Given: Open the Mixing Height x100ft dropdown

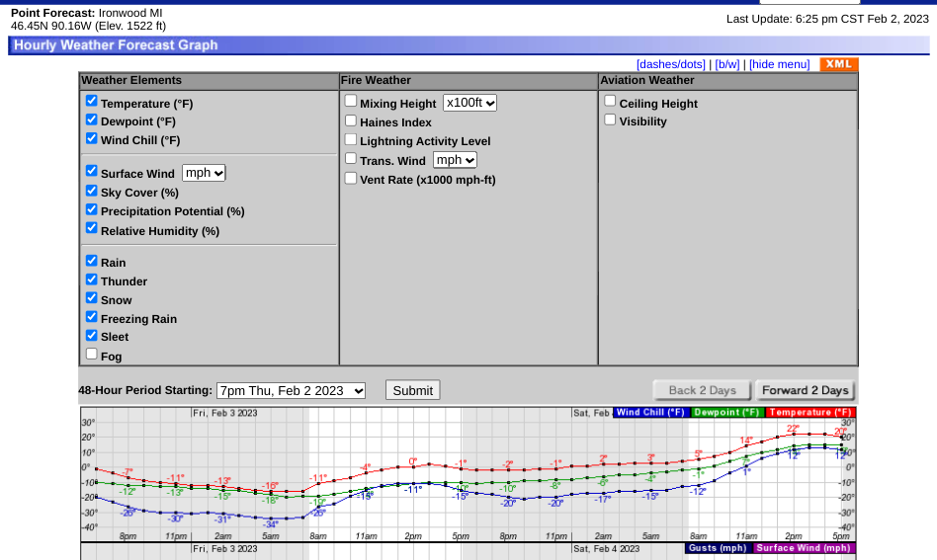Looking at the screenshot, I should tap(469, 103).
